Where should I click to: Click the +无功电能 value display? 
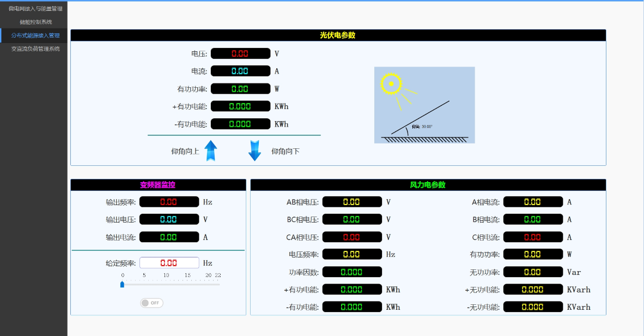(532, 290)
